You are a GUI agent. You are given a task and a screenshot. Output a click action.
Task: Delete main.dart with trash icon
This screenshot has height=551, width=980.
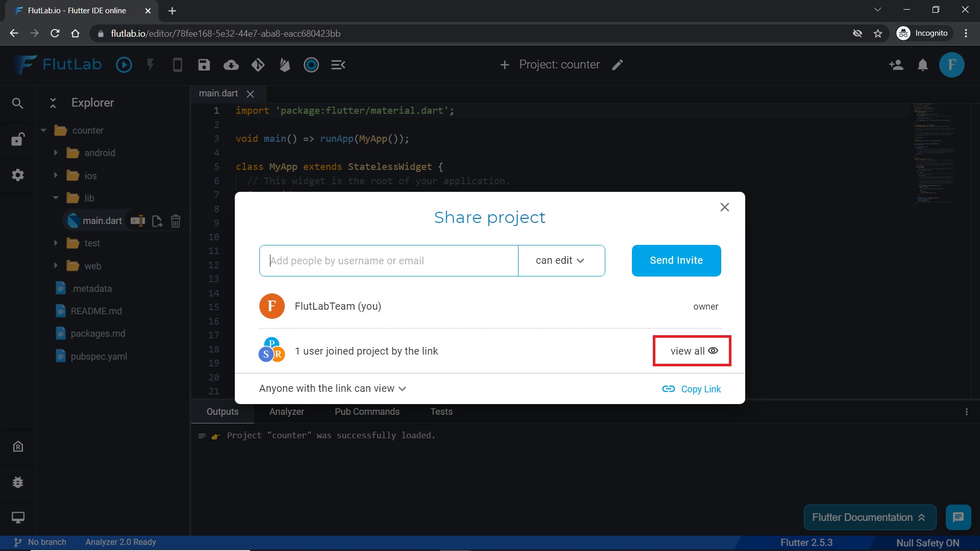click(x=176, y=221)
